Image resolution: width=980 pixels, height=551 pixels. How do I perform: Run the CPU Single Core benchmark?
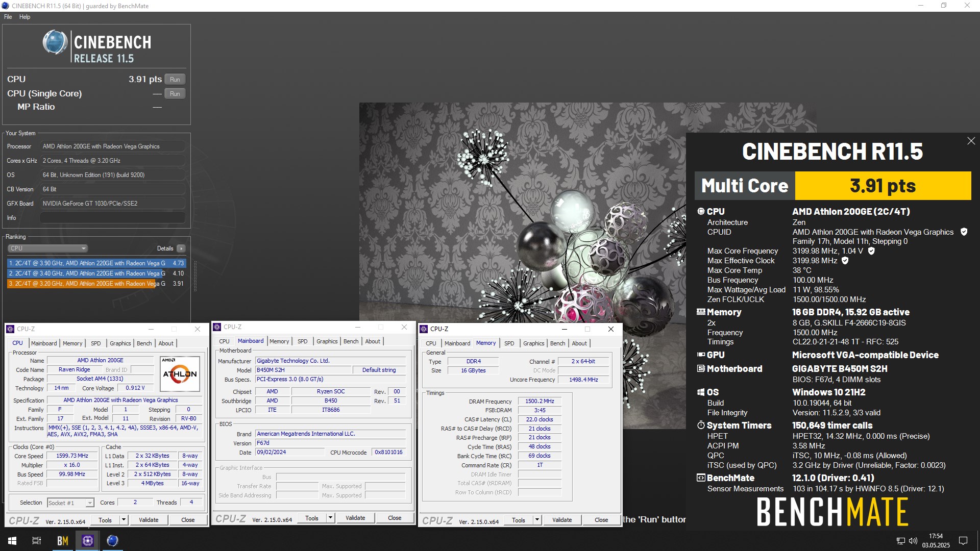coord(175,94)
